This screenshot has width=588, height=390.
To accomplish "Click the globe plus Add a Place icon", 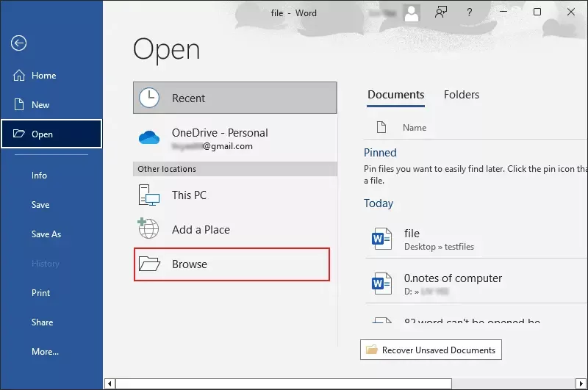I will [148, 228].
